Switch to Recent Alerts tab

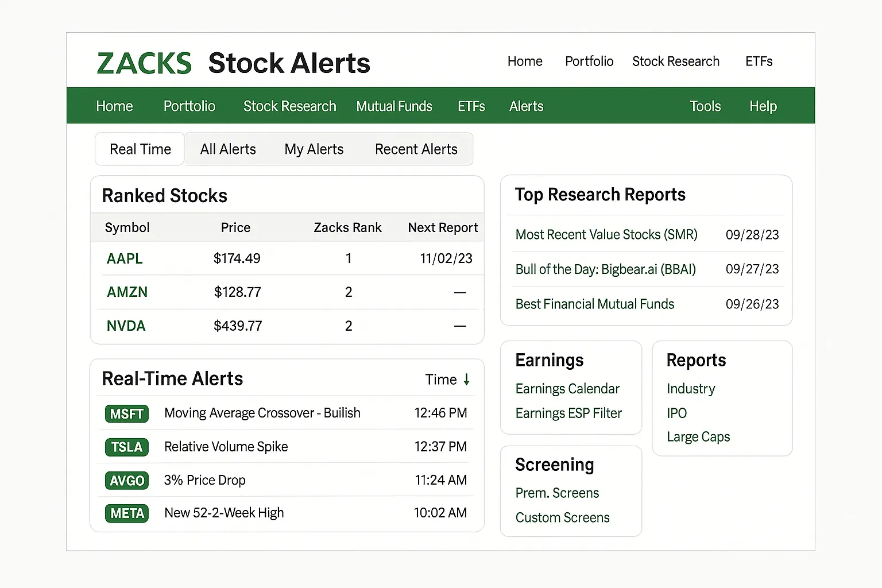[416, 149]
